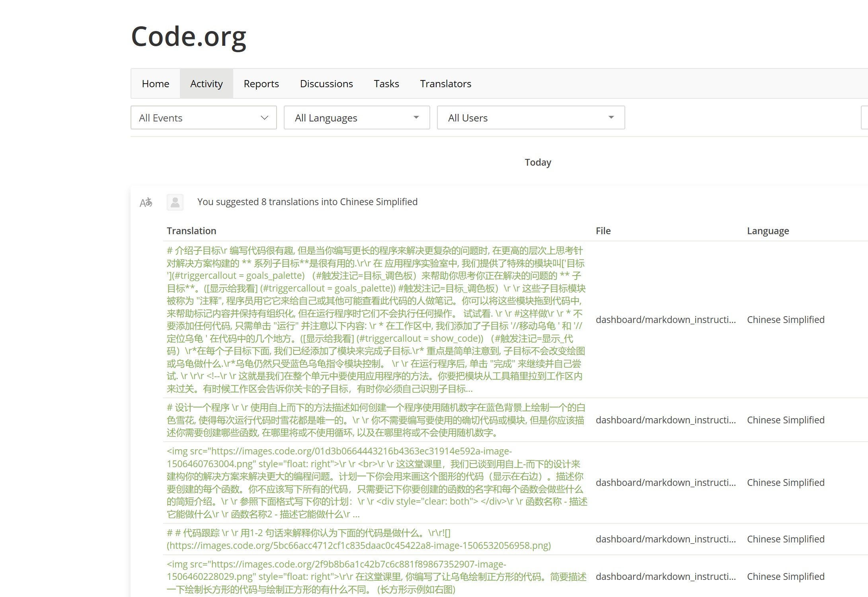The height and width of the screenshot is (597, 868).
Task: Expand the All Languages filter
Action: (x=357, y=118)
